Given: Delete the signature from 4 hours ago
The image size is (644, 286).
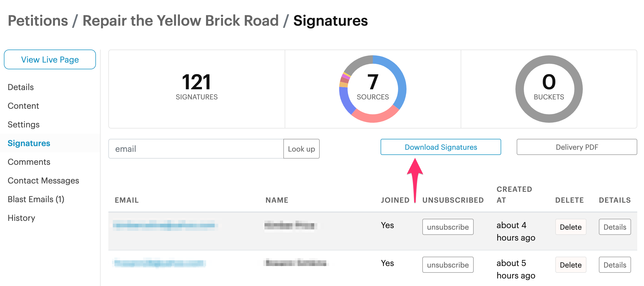Looking at the screenshot, I should [x=571, y=227].
